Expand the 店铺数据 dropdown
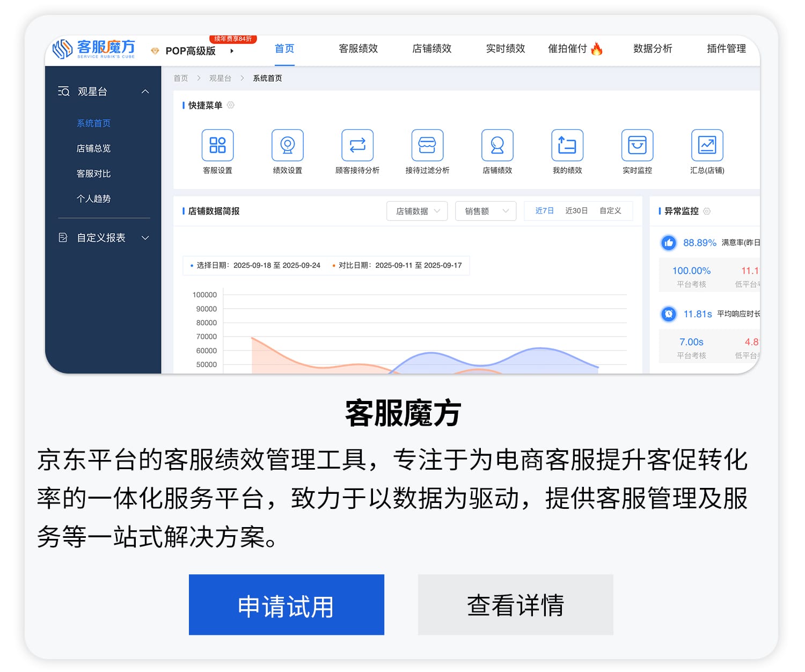805x672 pixels. click(417, 211)
